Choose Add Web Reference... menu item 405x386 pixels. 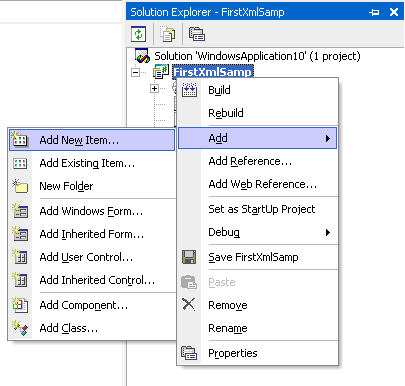[257, 184]
